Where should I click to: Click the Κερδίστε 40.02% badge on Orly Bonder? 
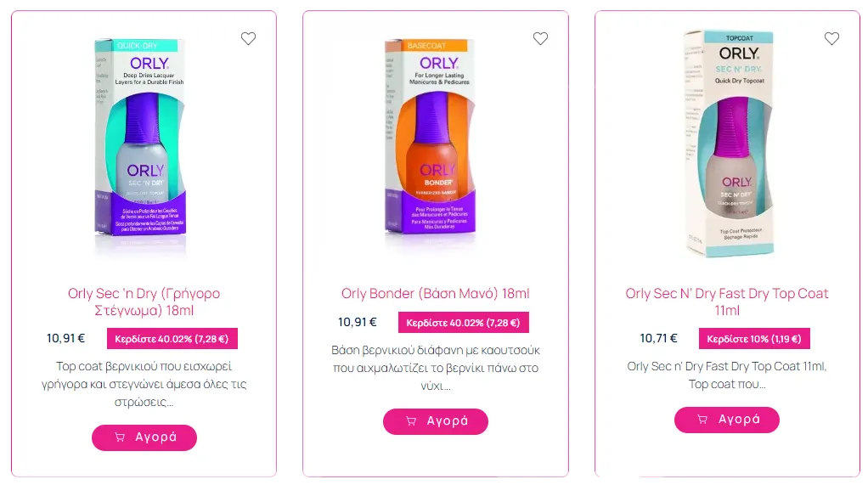point(464,323)
